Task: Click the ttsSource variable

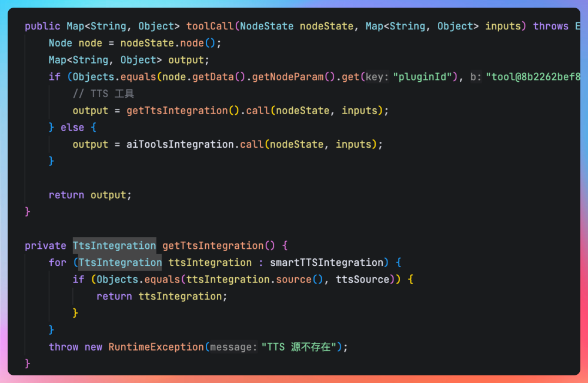Action: point(362,279)
